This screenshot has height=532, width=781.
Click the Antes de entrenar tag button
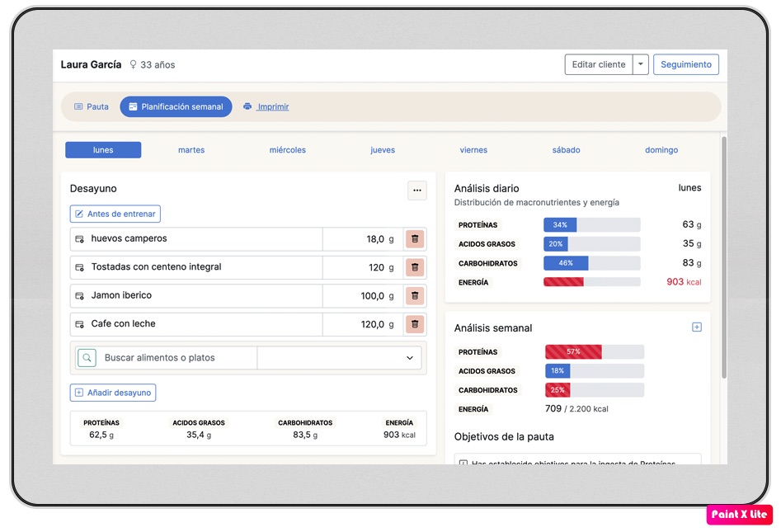(115, 214)
